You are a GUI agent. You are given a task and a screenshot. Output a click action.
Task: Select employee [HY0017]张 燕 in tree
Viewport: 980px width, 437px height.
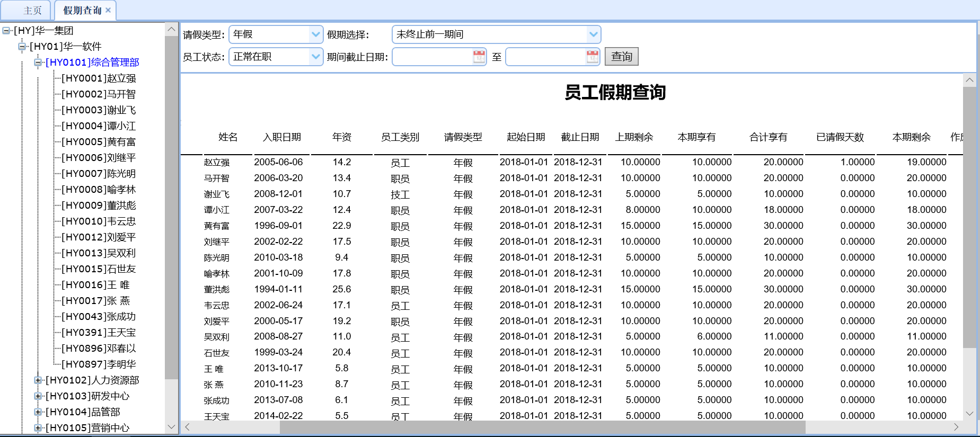[95, 301]
